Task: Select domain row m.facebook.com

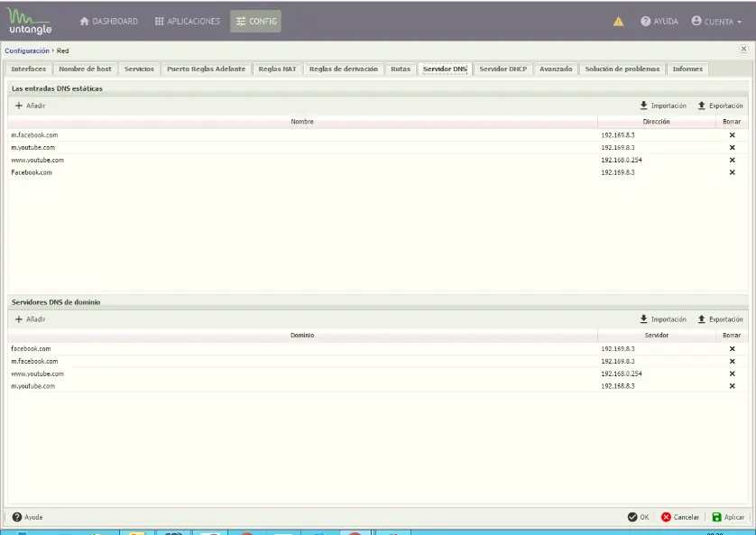Action: [x=377, y=361]
